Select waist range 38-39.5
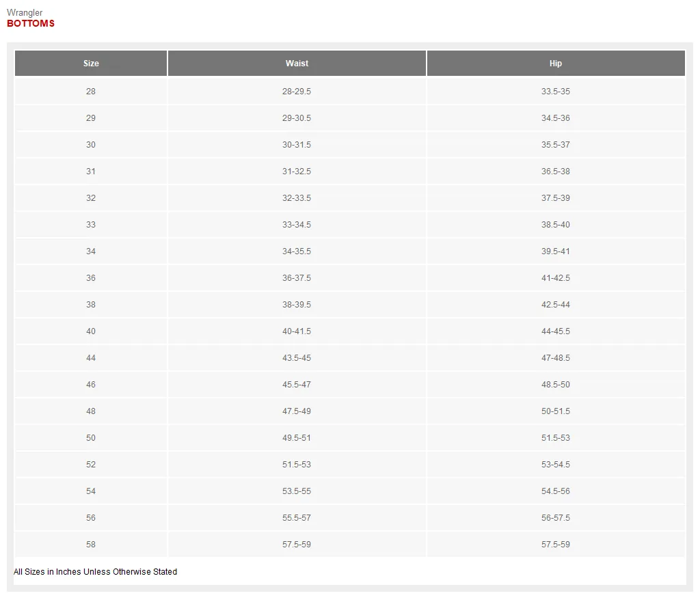 [x=297, y=305]
